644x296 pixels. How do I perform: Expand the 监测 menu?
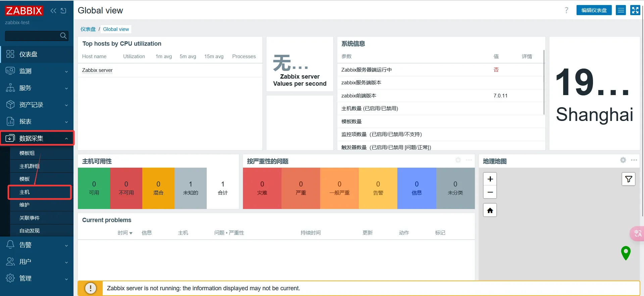point(37,71)
